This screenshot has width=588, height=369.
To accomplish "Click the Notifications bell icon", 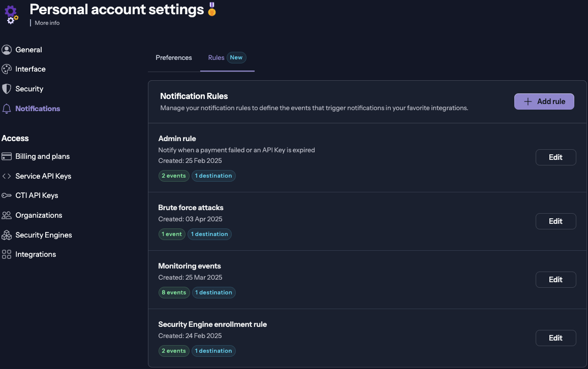I will coord(7,109).
